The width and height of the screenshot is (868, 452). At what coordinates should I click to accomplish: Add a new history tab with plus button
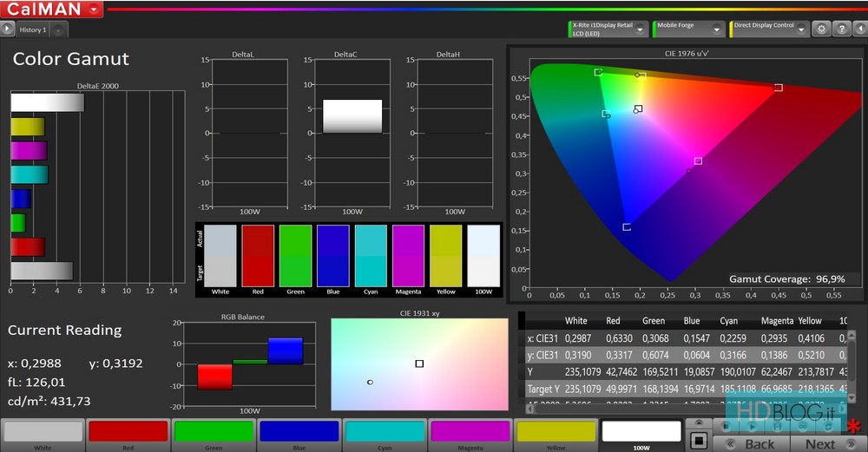click(x=59, y=30)
